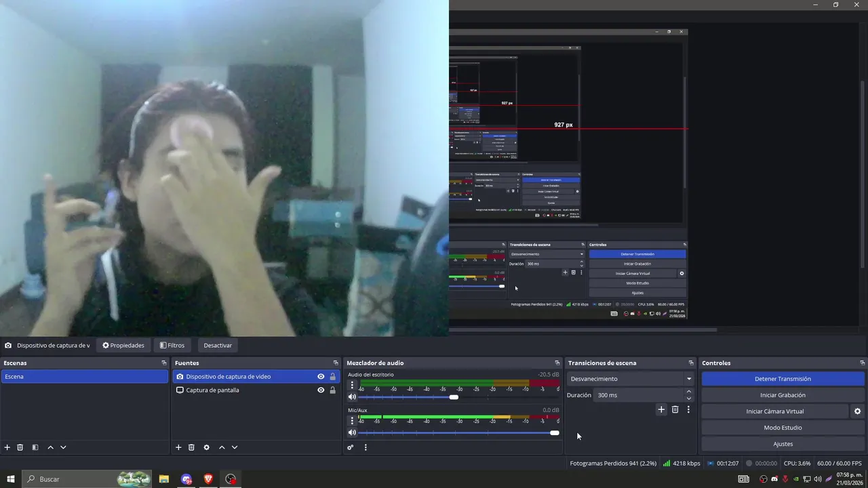Mute Mic/Aux speaker icon
Screen dimensions: 868x488
pos(352,432)
